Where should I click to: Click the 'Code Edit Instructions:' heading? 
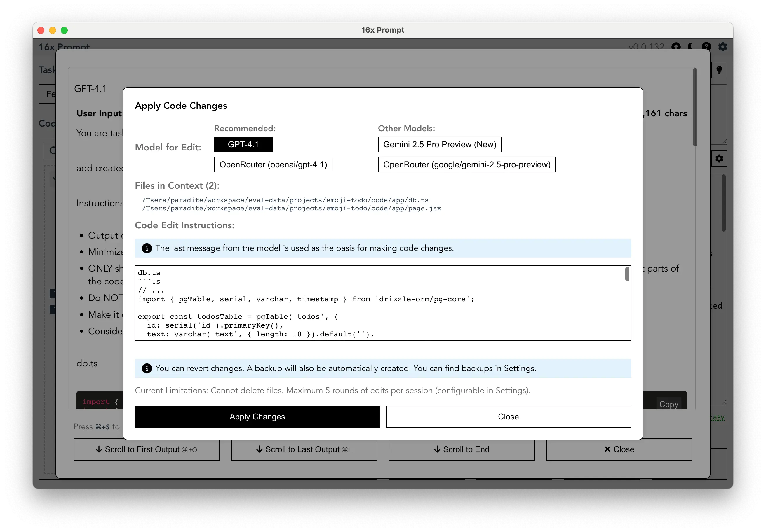[x=184, y=225]
